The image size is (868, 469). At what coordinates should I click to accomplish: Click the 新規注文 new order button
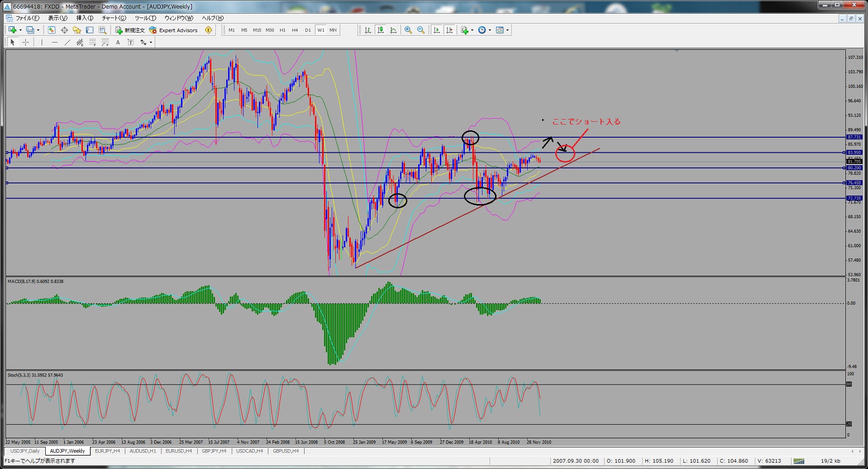(130, 30)
